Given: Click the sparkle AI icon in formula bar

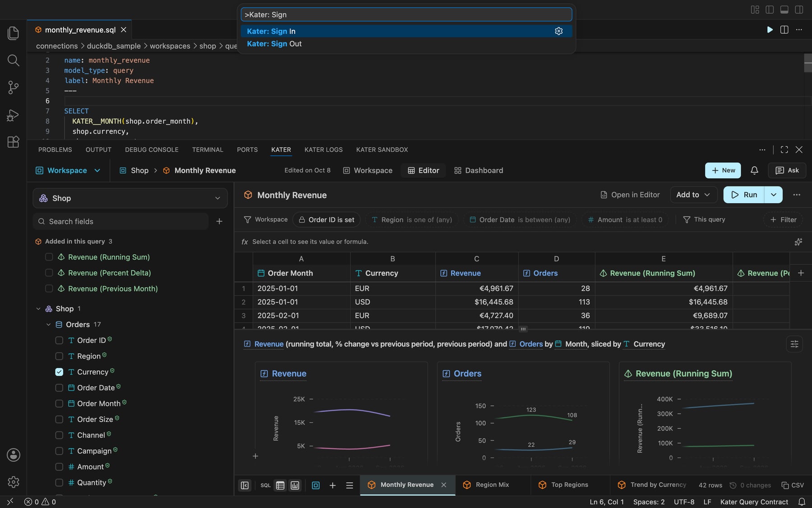Looking at the screenshot, I should (x=798, y=242).
